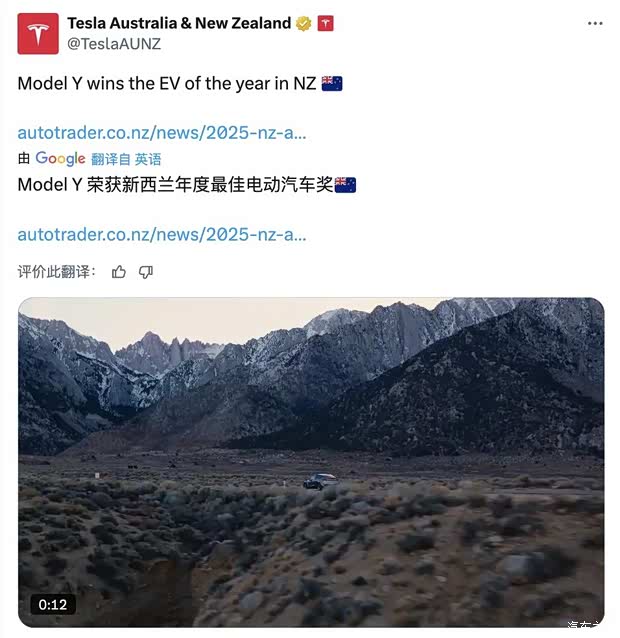The height and width of the screenshot is (638, 620).
Task: Click the NZ flag emoji in original tweet
Action: point(332,83)
